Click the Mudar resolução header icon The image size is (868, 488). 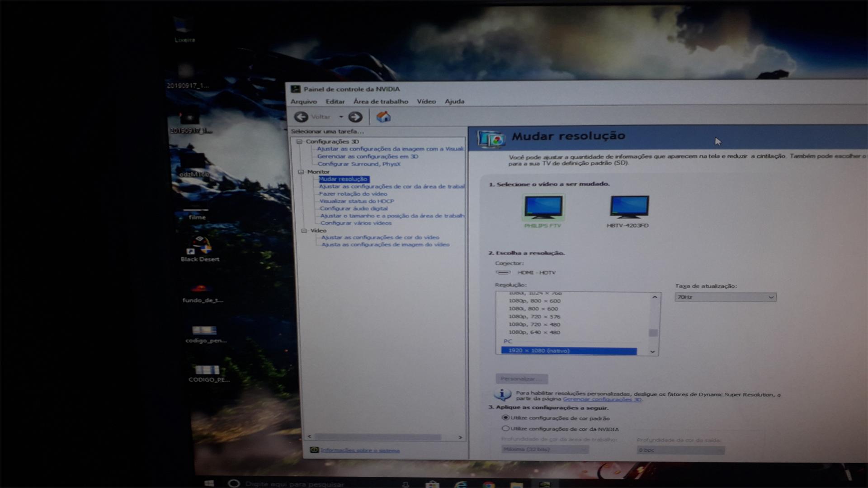point(491,138)
